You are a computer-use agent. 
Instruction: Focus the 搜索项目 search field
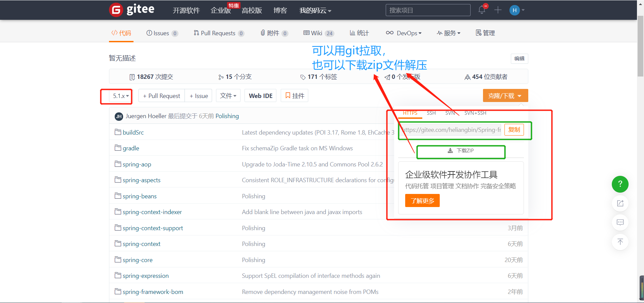(428, 10)
